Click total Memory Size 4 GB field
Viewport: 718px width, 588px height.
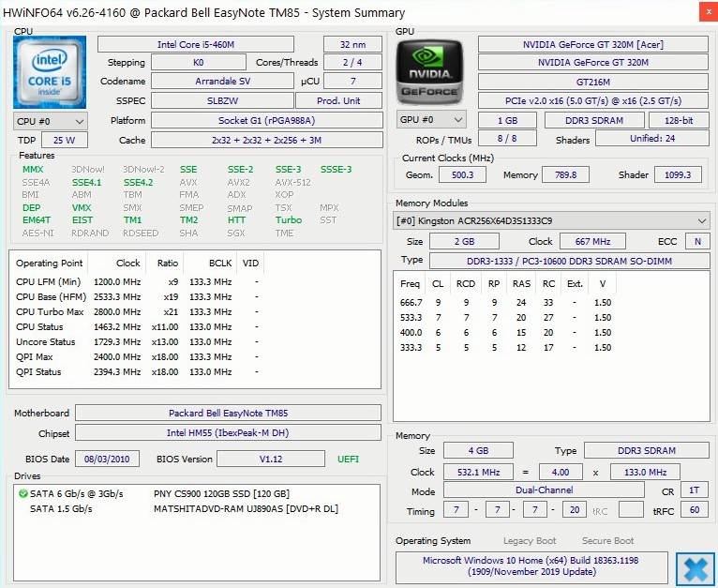478,450
